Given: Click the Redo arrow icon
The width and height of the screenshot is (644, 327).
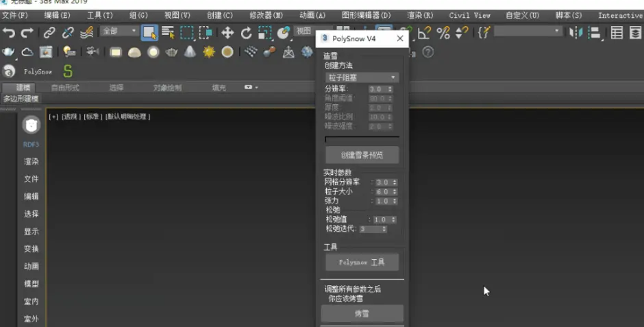Looking at the screenshot, I should click(27, 32).
